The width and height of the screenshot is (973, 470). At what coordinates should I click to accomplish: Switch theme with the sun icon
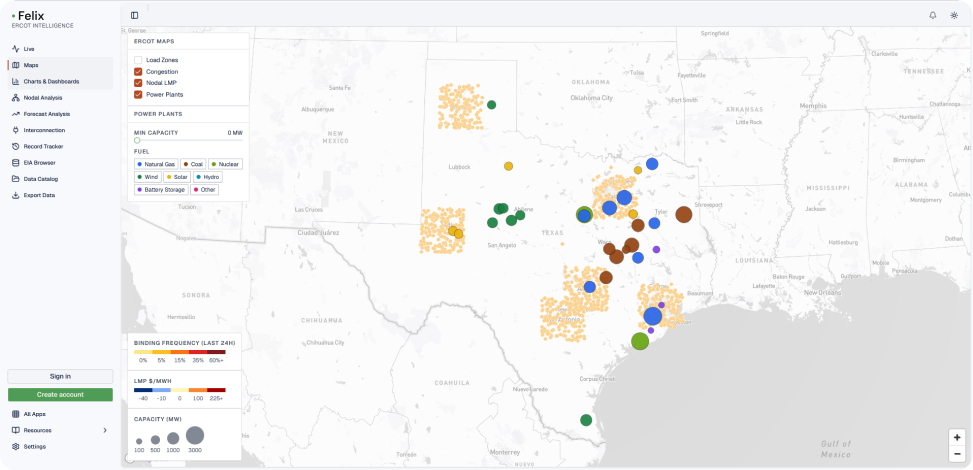[954, 16]
